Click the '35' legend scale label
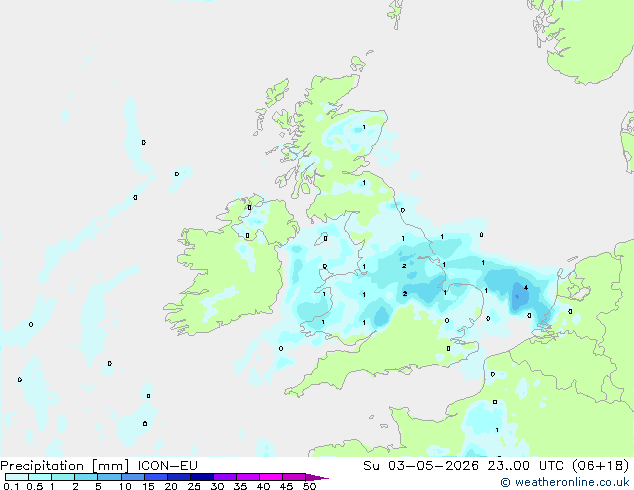This screenshot has width=634, height=490. click(240, 486)
